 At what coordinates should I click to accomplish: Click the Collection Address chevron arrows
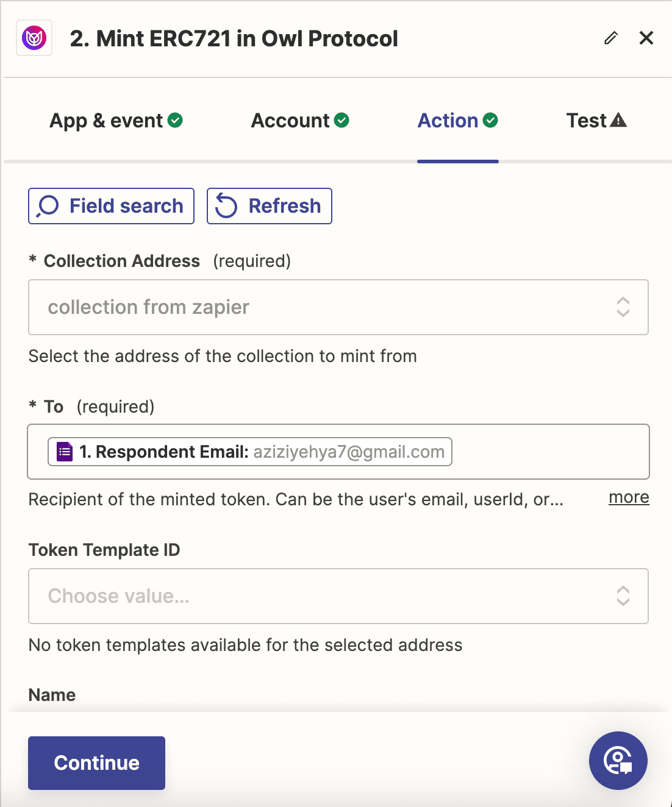point(623,307)
